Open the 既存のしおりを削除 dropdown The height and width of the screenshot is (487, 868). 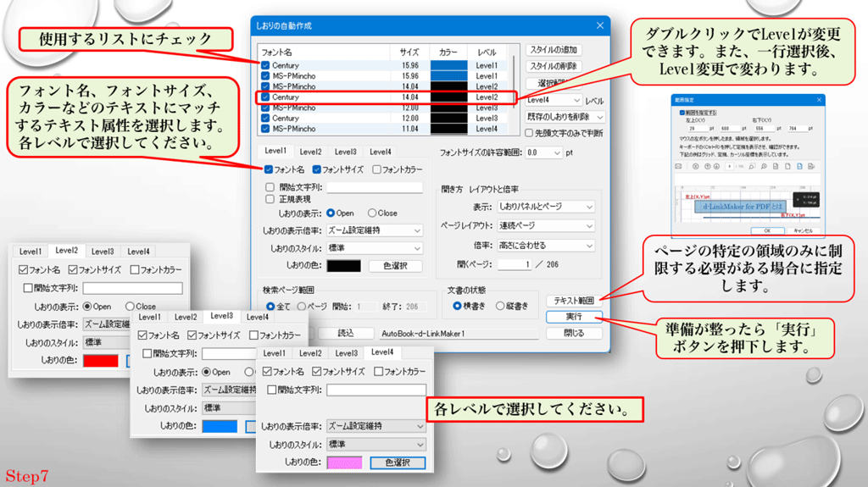click(x=565, y=117)
